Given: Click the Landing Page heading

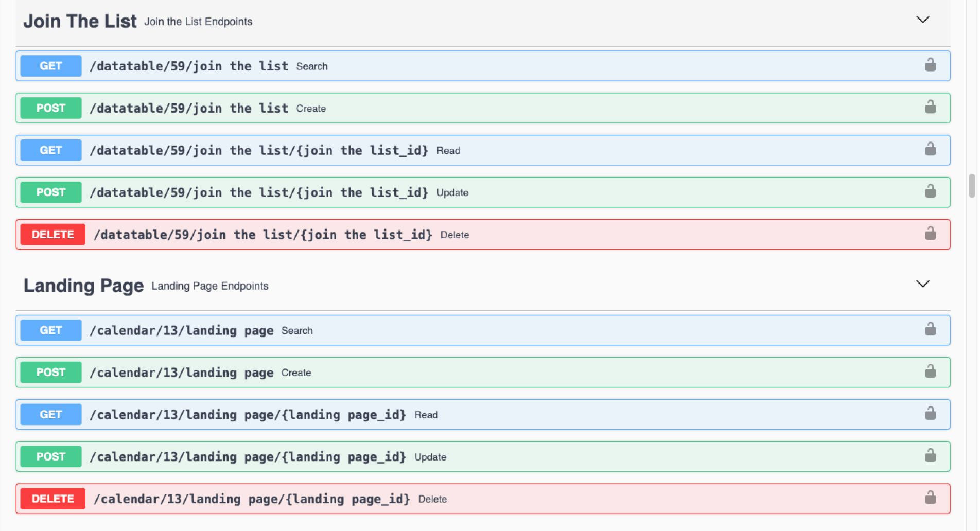Looking at the screenshot, I should point(83,286).
